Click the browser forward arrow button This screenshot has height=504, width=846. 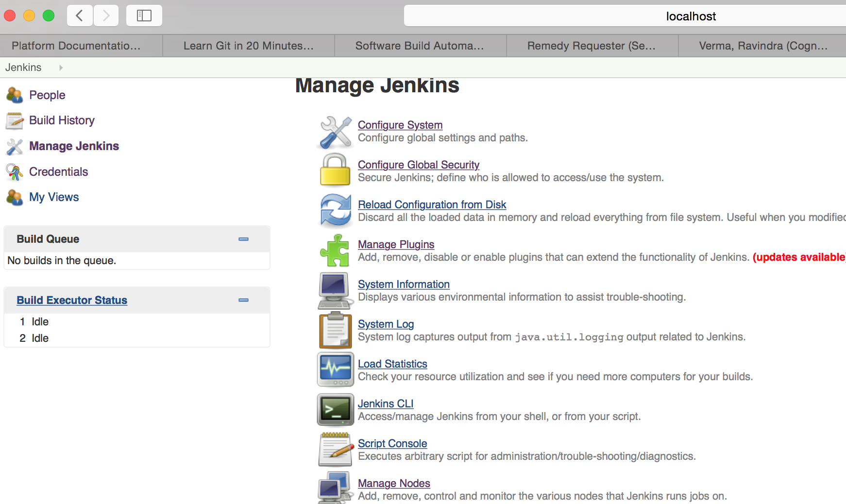click(x=106, y=16)
